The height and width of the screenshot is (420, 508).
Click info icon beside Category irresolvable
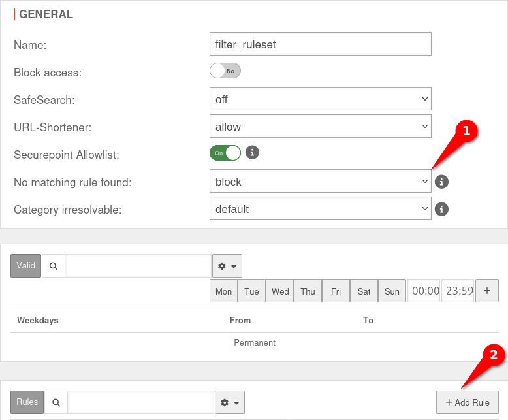coord(441,209)
